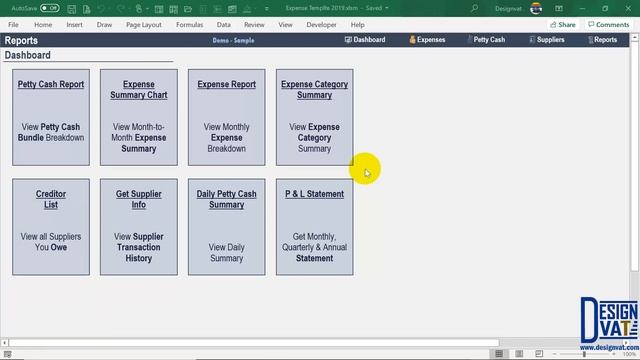The height and width of the screenshot is (360, 640).
Task: Click the Ribbon Display Options icon
Action: [x=559, y=8]
